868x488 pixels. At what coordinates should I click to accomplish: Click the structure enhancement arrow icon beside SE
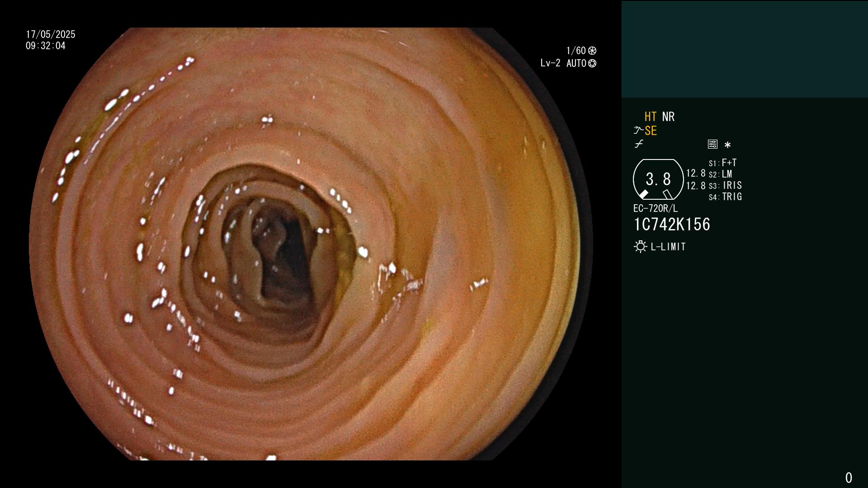(x=638, y=130)
